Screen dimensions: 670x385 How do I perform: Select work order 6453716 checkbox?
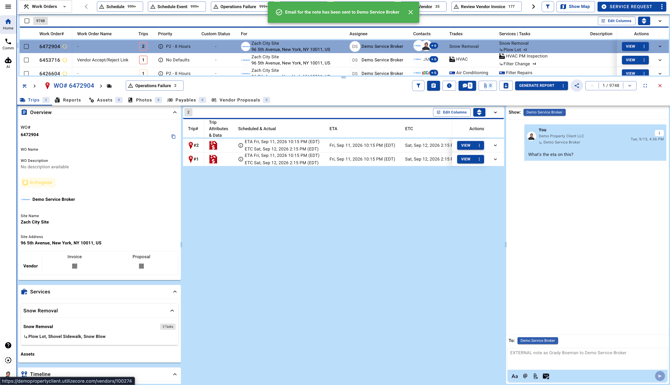click(26, 60)
